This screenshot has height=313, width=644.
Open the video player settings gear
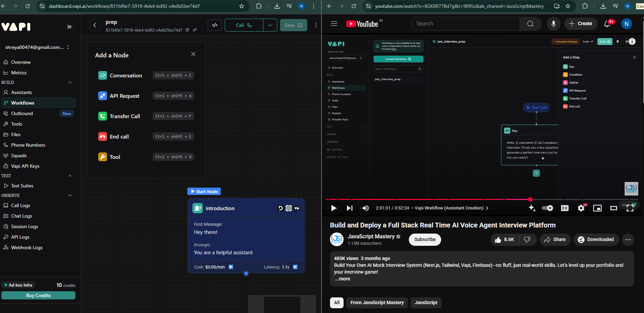tap(581, 208)
